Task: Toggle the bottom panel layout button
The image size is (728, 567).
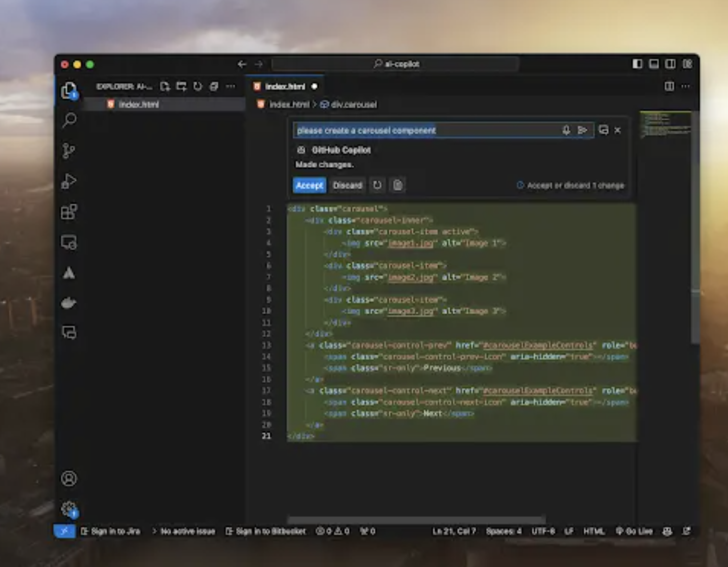Action: pos(654,64)
